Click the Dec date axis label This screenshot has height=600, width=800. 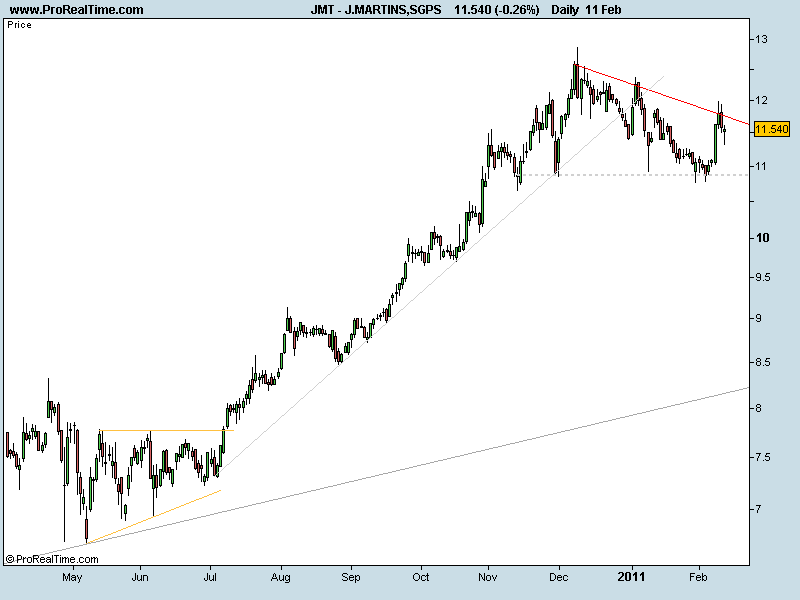point(559,578)
